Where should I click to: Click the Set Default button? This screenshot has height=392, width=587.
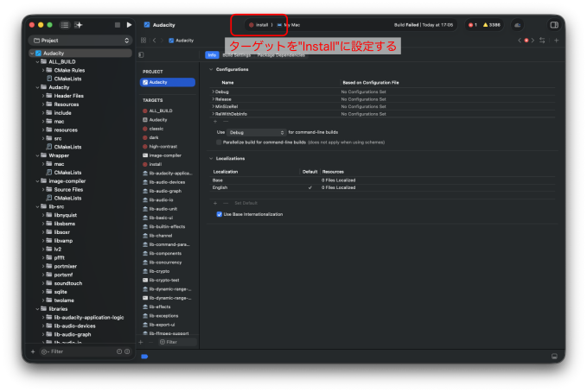(246, 203)
